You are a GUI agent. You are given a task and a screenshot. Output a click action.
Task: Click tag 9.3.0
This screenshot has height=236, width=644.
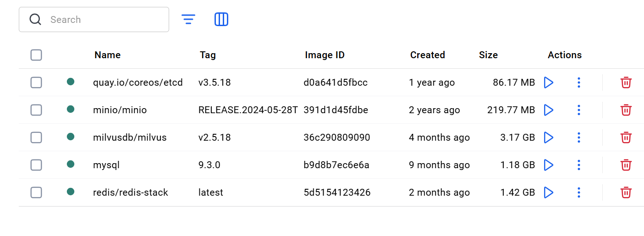[209, 165]
